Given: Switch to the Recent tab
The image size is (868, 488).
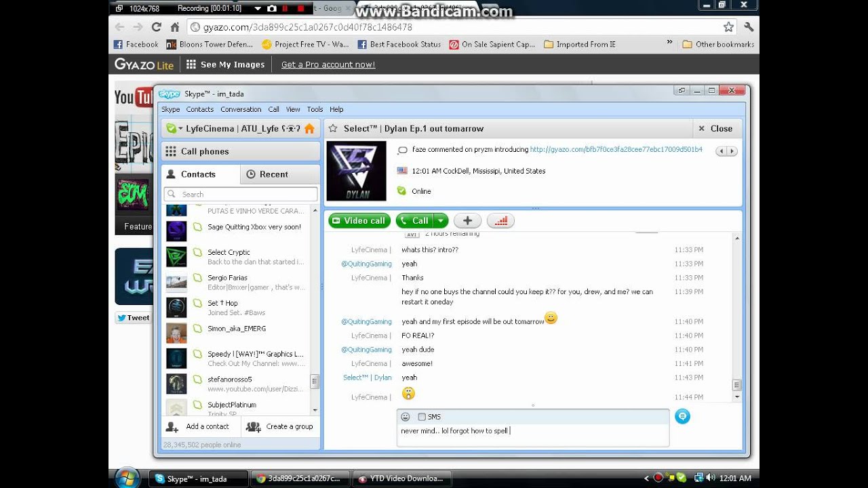Looking at the screenshot, I should 280,174.
